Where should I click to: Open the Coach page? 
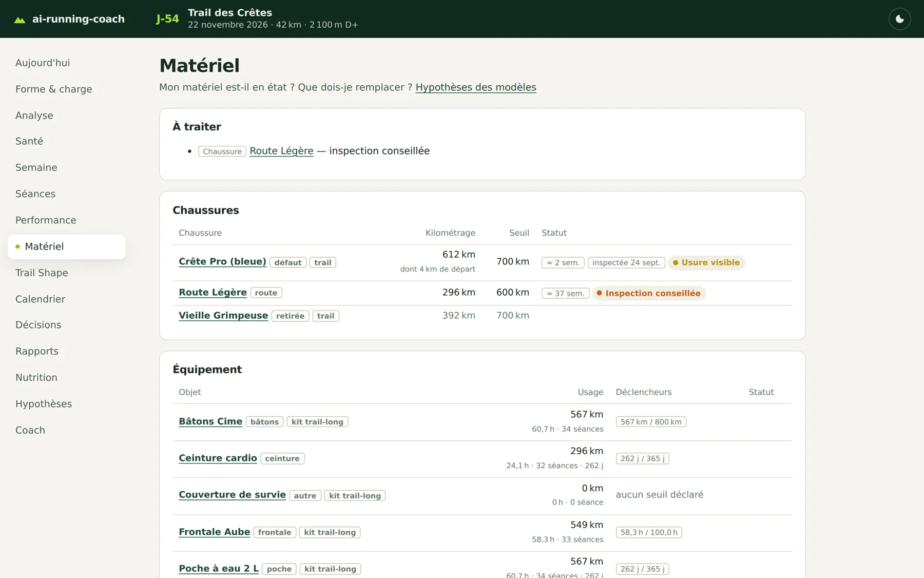[x=30, y=430]
